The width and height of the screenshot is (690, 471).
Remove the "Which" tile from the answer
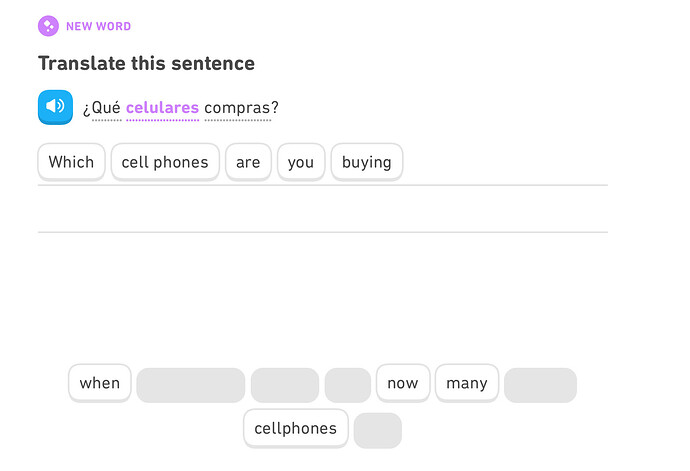point(71,162)
